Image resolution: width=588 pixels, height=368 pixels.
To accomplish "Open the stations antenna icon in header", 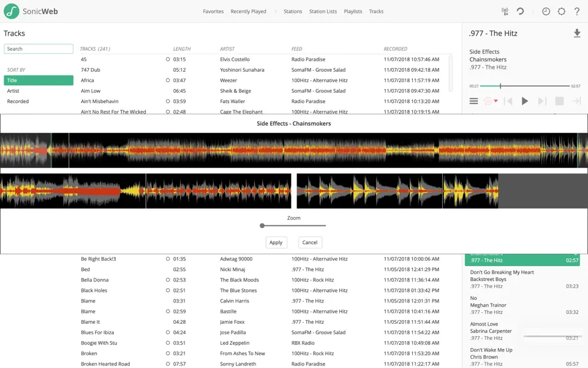I will pyautogui.click(x=505, y=12).
